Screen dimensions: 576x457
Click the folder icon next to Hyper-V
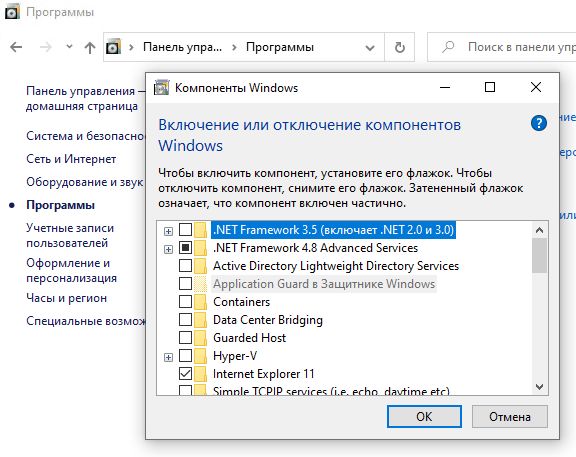click(x=201, y=356)
